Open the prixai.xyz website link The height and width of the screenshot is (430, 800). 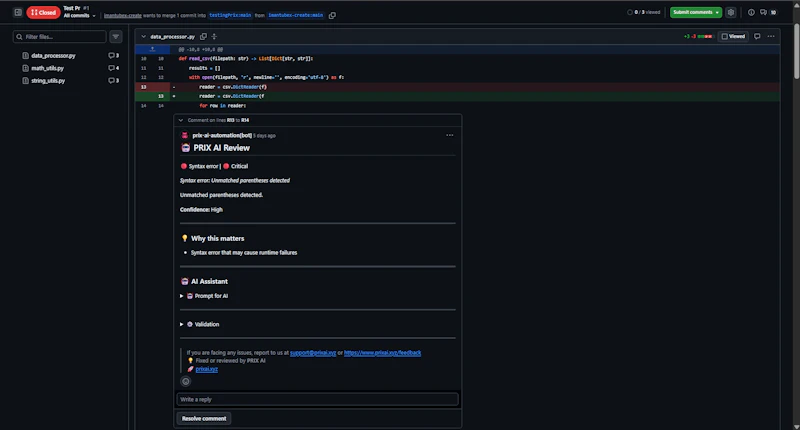207,369
